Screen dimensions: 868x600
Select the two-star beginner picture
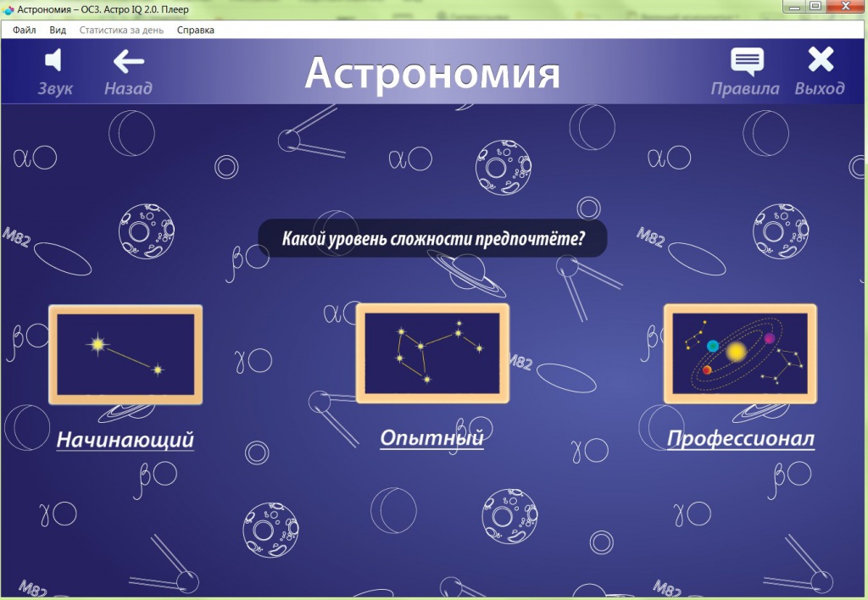[x=125, y=354]
